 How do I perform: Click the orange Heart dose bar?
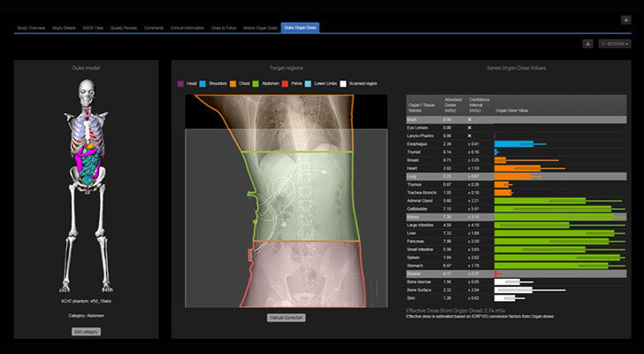(x=517, y=168)
